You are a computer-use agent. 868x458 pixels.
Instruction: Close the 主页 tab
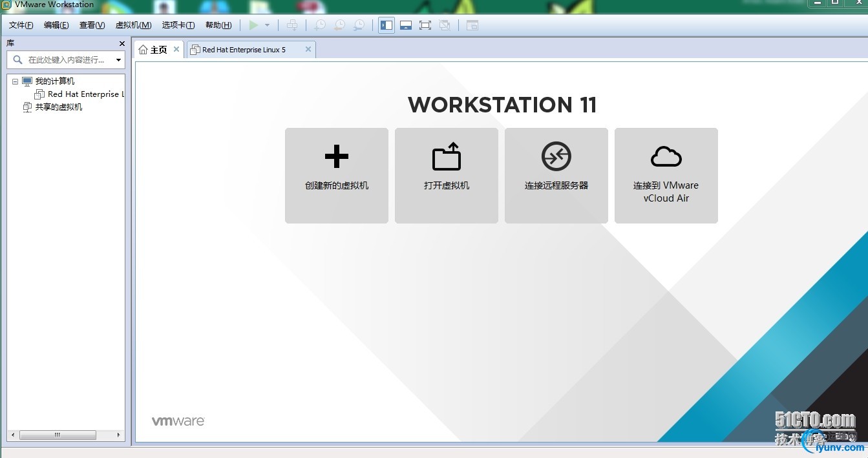click(x=176, y=49)
